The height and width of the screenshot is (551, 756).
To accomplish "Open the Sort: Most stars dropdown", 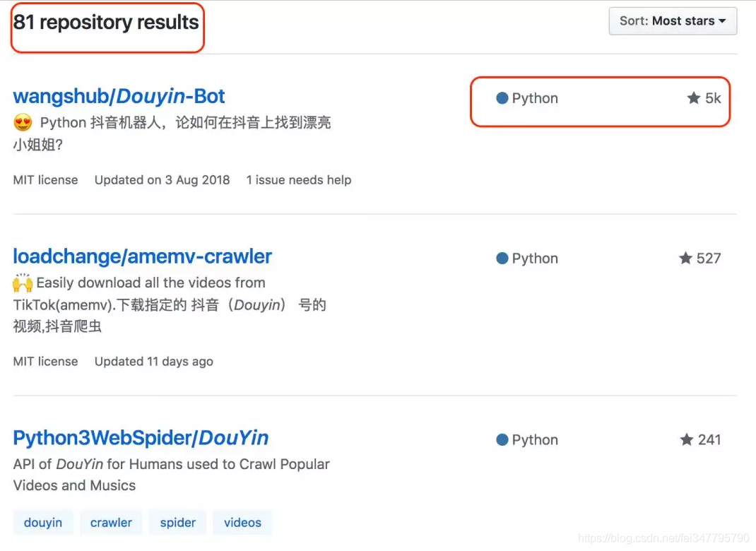I will tap(673, 20).
